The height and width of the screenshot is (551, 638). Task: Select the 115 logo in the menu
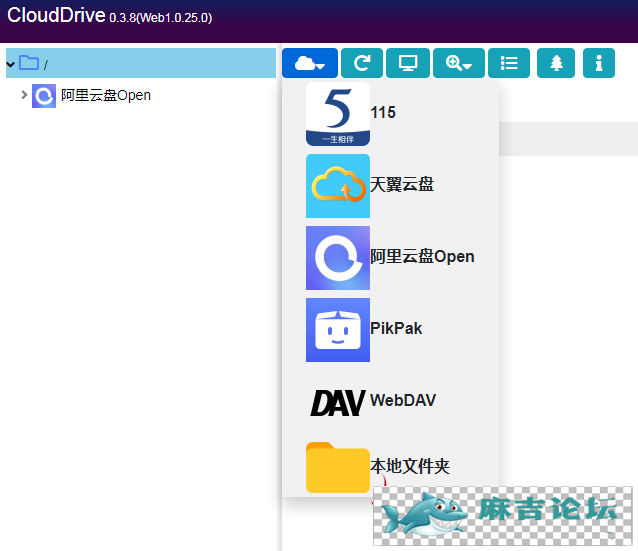pyautogui.click(x=338, y=114)
